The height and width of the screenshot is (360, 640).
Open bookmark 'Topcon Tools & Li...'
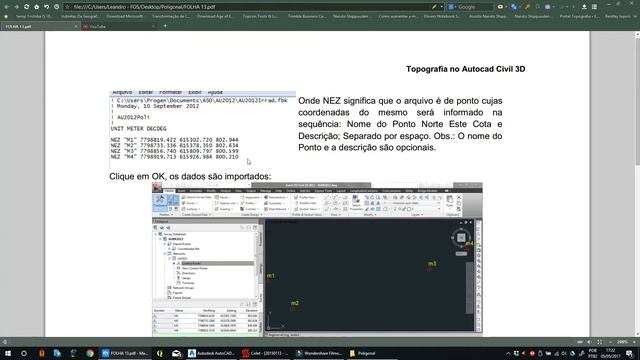(x=260, y=16)
